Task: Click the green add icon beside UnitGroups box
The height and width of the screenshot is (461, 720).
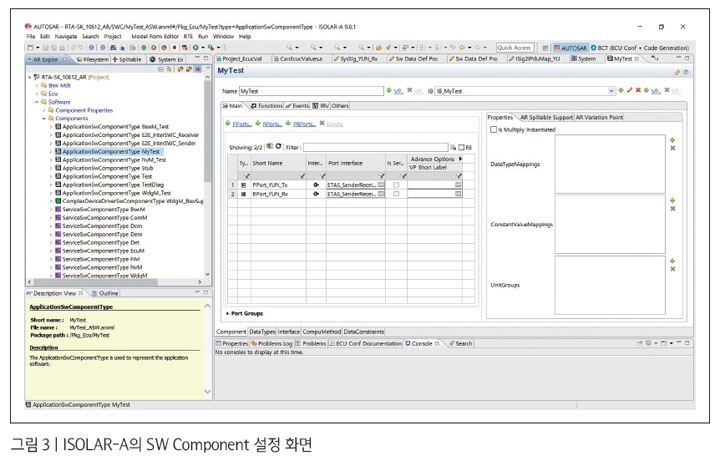Action: coord(673,261)
